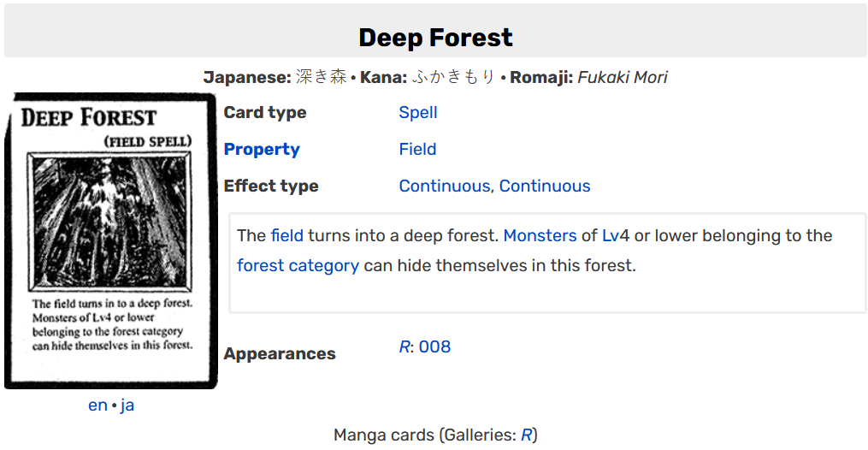
Task: Click the Field property link
Action: (x=417, y=150)
